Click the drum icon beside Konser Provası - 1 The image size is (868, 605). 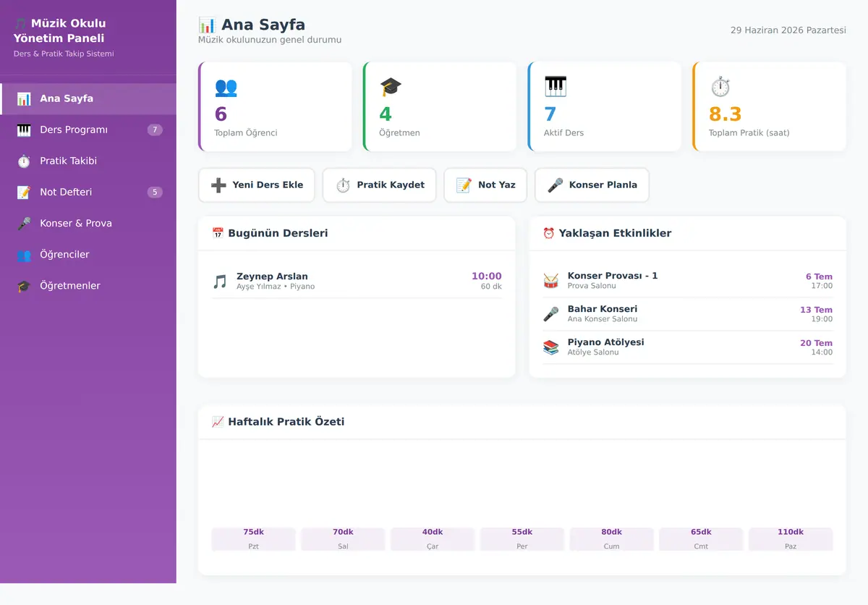[551, 281]
